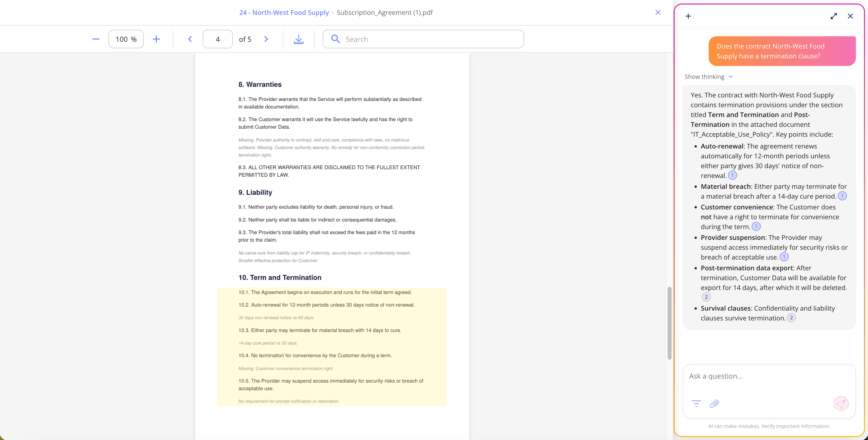The width and height of the screenshot is (868, 440).
Task: Click clause 10.2 auto-renewal text
Action: pos(327,305)
